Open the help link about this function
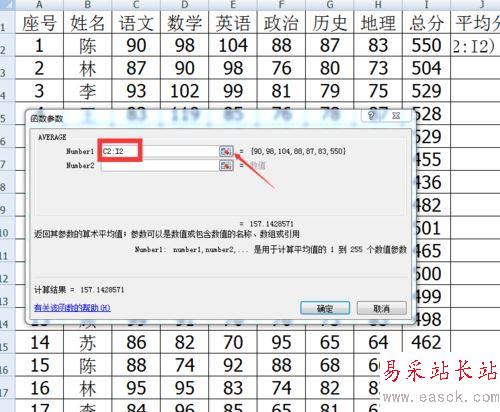The width and height of the screenshot is (500, 412). (x=72, y=308)
